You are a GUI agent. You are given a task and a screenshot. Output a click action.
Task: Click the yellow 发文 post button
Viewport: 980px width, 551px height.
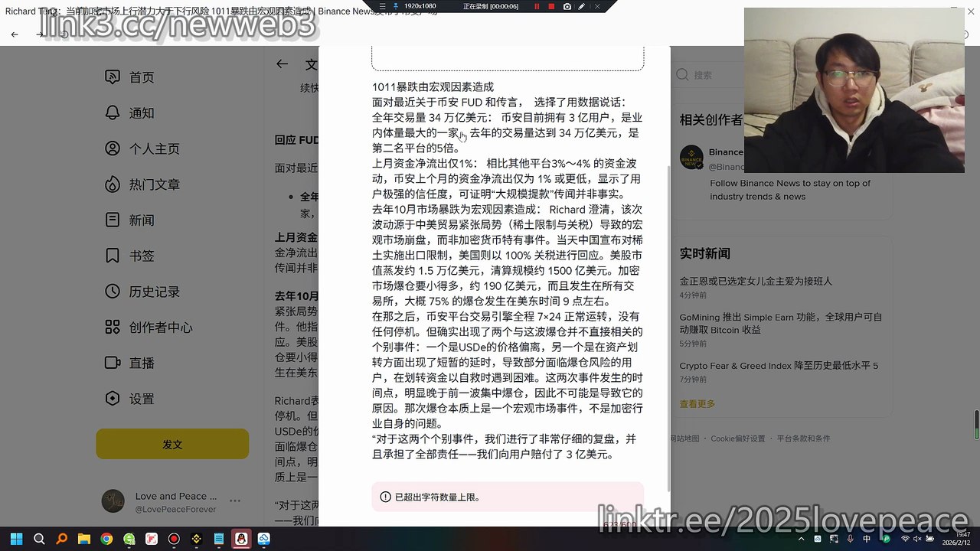[172, 444]
